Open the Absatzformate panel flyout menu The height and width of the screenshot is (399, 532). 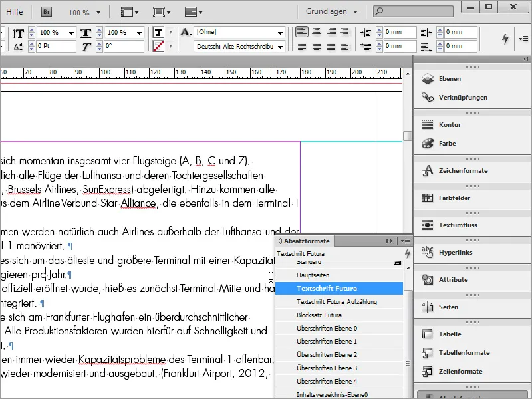[x=406, y=241]
